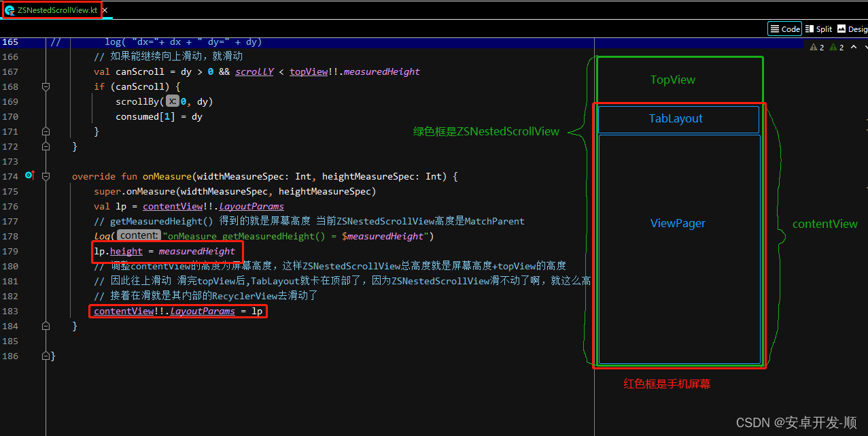The image size is (868, 436).
Task: Click the override method gutter icon on line 174
Action: point(29,175)
